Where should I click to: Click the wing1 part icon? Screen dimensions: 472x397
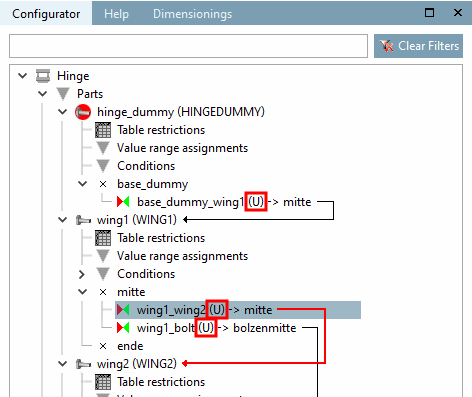tap(83, 220)
